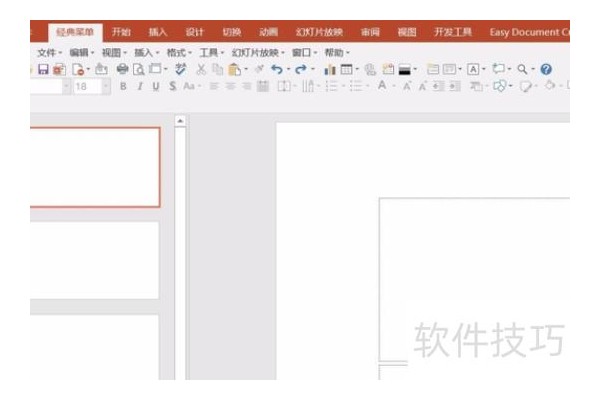Open the 工具 menu
This screenshot has height=400, width=600.
click(x=211, y=52)
